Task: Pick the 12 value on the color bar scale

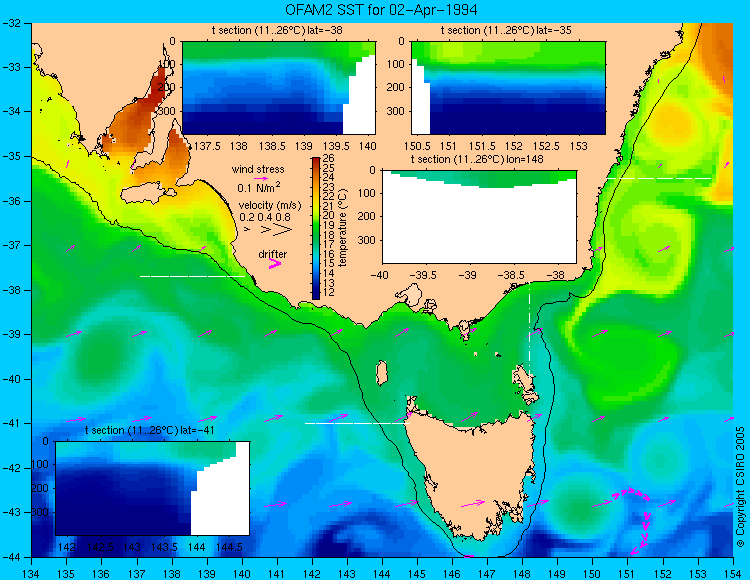Action: point(329,293)
